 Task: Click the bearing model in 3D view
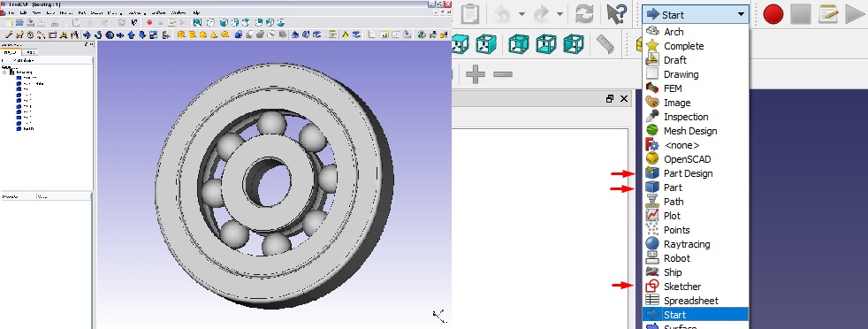275,186
